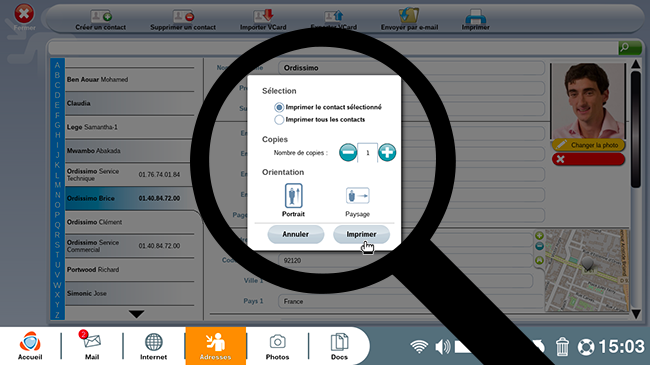The width and height of the screenshot is (650, 365).
Task: Open Internet in bottom bar
Action: (x=153, y=346)
